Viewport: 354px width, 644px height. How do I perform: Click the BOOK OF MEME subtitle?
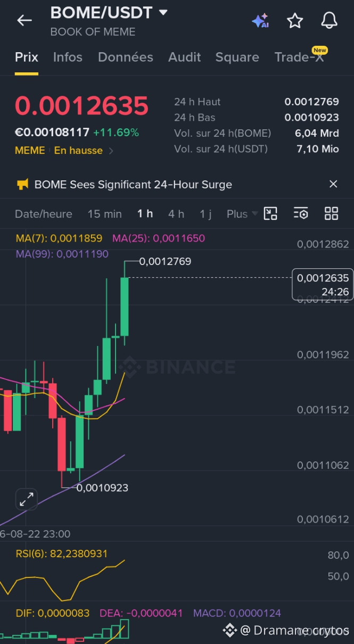[x=93, y=32]
